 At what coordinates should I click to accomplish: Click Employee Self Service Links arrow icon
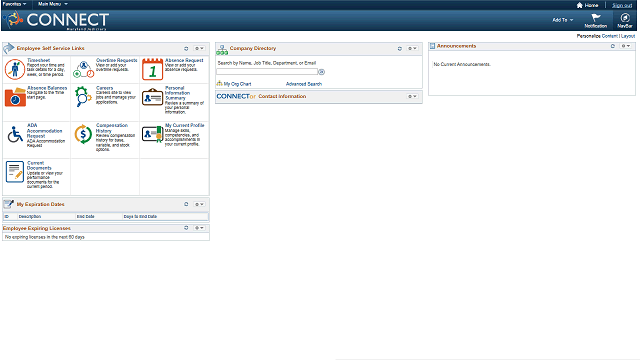[9, 49]
